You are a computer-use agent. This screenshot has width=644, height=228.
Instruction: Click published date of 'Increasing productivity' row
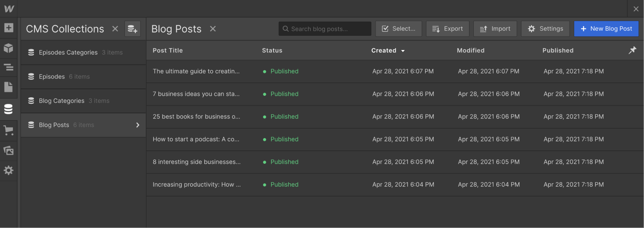pyautogui.click(x=574, y=184)
